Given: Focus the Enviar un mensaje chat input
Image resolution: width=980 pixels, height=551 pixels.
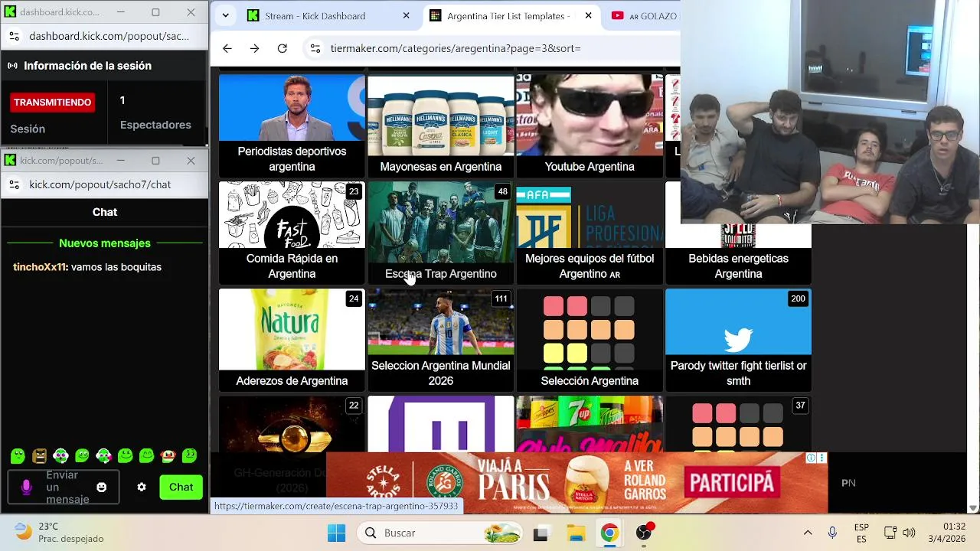Looking at the screenshot, I should tap(62, 487).
